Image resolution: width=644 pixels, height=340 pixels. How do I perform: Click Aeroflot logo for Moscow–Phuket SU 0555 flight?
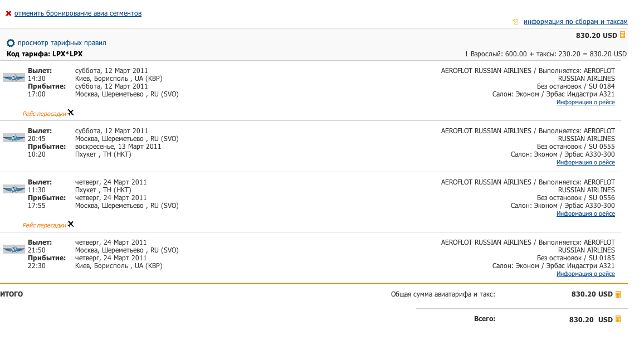pos(14,138)
